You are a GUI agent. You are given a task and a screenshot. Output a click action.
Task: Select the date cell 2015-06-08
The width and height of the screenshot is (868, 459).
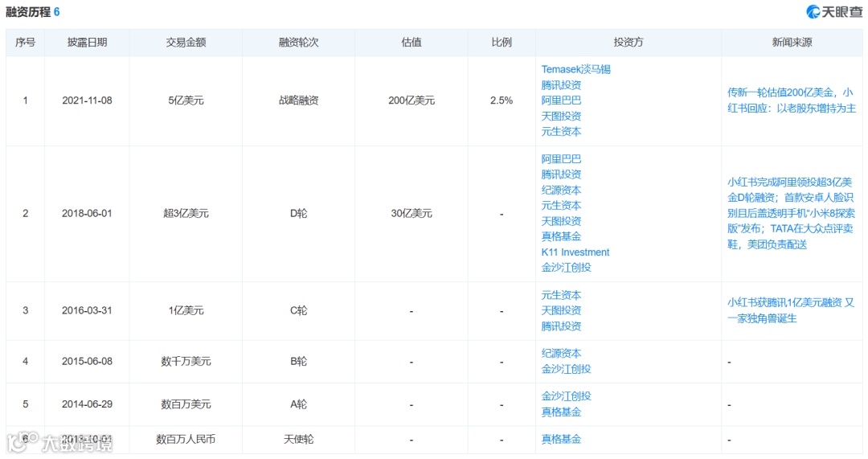(x=87, y=361)
